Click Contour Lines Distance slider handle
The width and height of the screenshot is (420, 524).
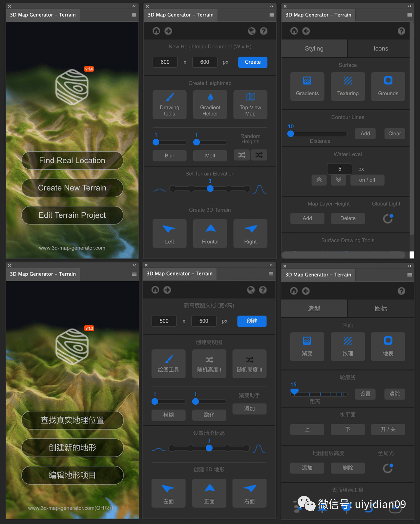(x=291, y=134)
